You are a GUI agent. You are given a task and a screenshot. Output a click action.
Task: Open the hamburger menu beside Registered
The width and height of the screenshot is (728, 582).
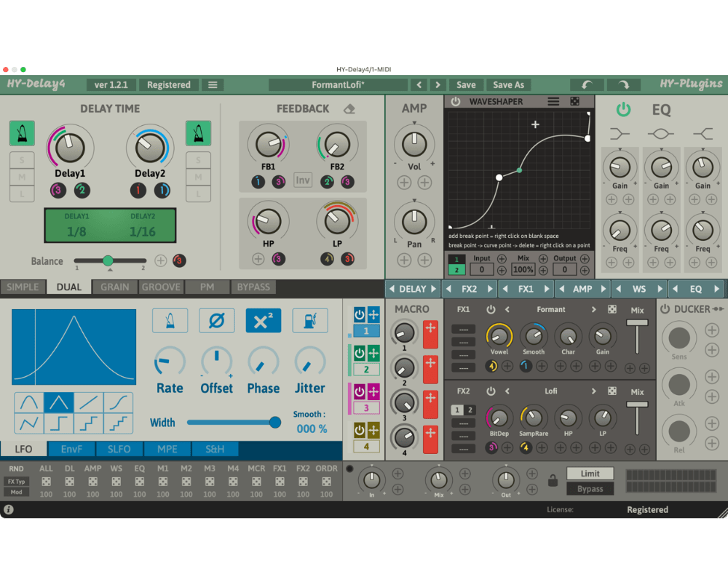tap(213, 85)
